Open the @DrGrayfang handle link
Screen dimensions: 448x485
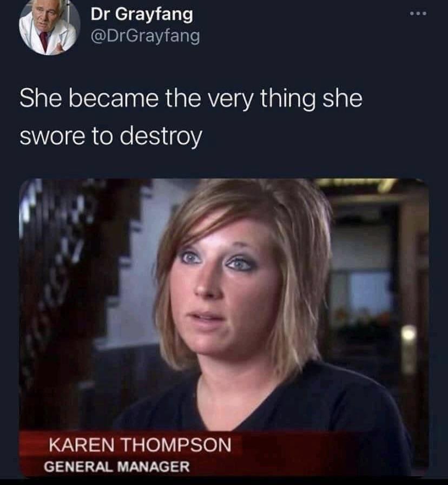(146, 36)
